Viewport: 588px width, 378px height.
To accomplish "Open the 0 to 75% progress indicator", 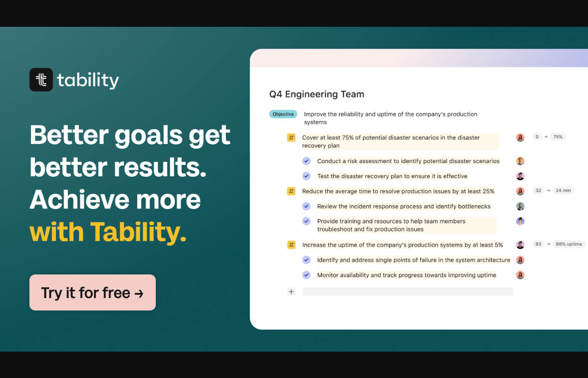I will pos(548,137).
